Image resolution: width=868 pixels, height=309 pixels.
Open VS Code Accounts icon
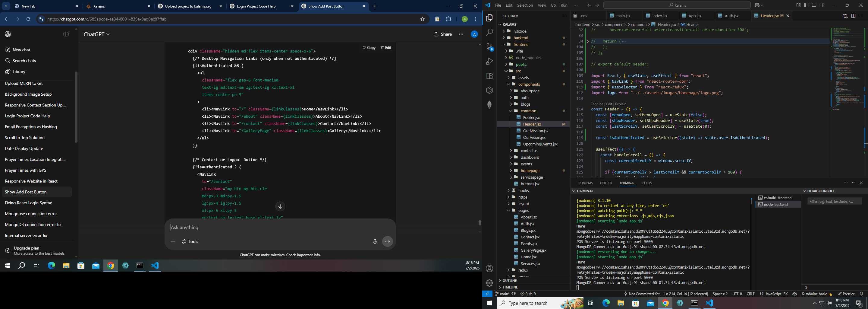[x=489, y=269]
